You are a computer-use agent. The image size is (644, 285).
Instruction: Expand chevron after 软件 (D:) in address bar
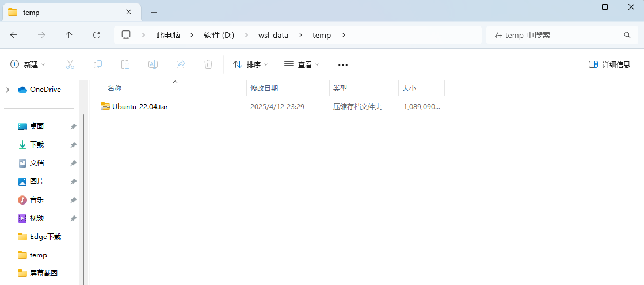click(x=246, y=35)
